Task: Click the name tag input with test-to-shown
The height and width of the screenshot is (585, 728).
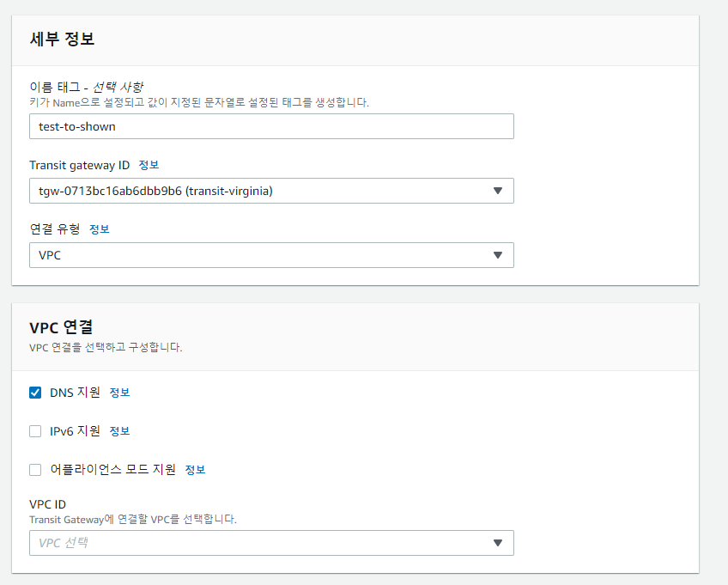Action: [271, 126]
